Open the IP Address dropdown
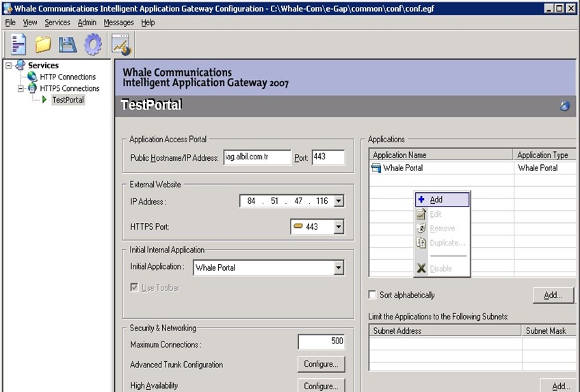Screen dimensions: 580x392 (339, 201)
